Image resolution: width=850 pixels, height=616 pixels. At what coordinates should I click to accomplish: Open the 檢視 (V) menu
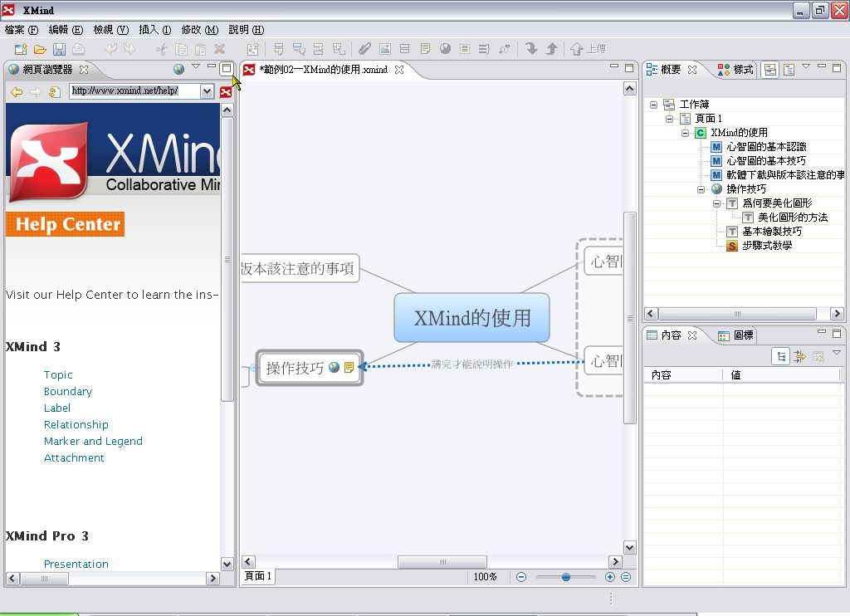click(110, 30)
